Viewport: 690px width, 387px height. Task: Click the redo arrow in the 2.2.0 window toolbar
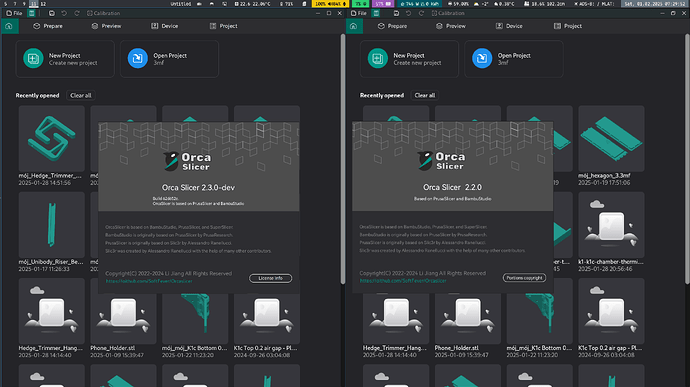point(421,13)
